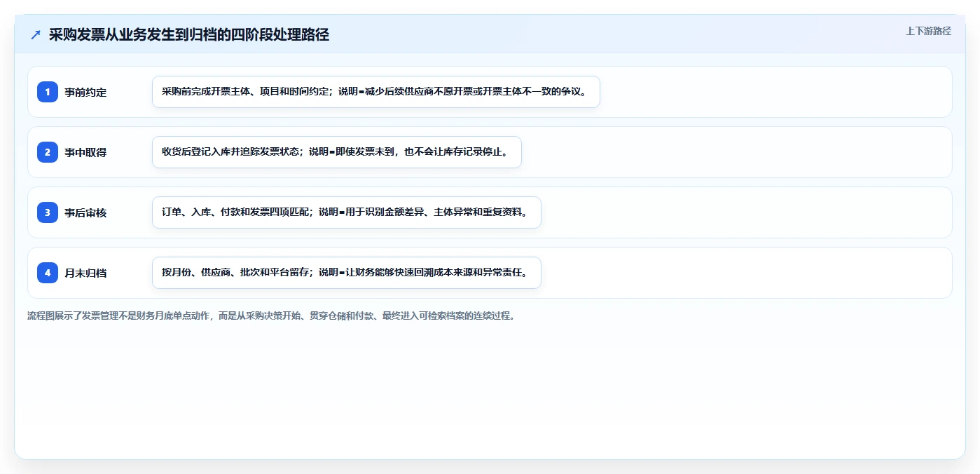Select the 月末归档 stage label

85,273
